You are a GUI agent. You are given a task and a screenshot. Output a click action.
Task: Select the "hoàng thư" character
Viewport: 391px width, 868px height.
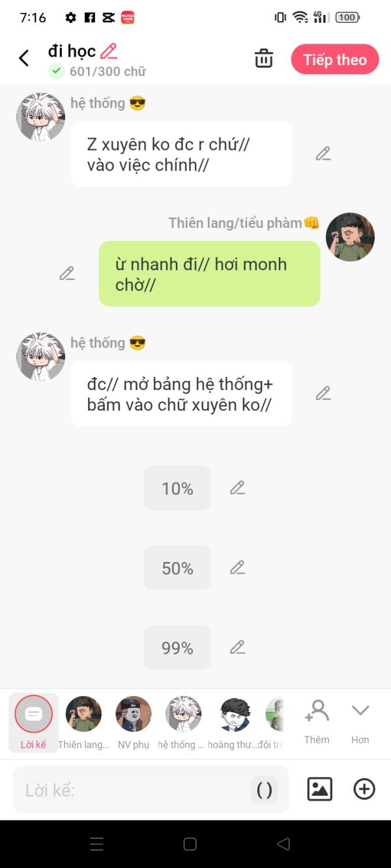(x=235, y=722)
